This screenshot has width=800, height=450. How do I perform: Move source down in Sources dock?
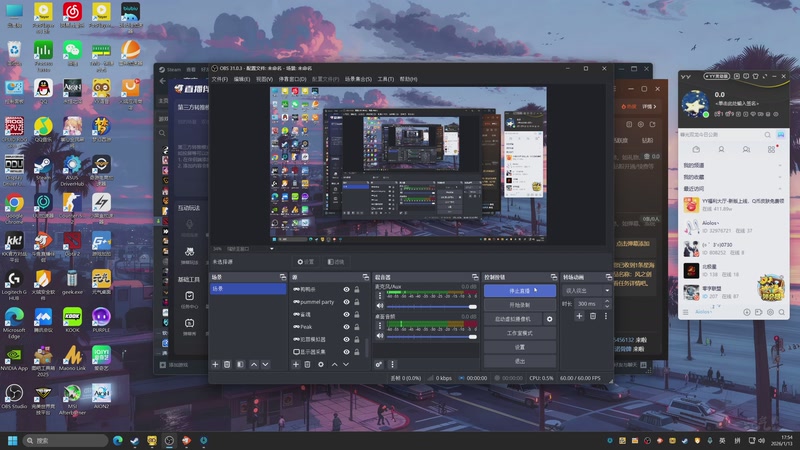click(346, 364)
